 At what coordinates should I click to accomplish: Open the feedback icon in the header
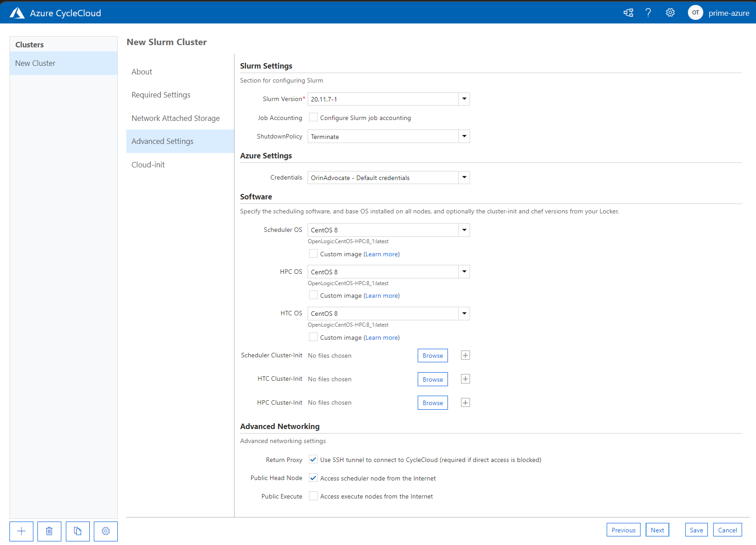(x=628, y=13)
